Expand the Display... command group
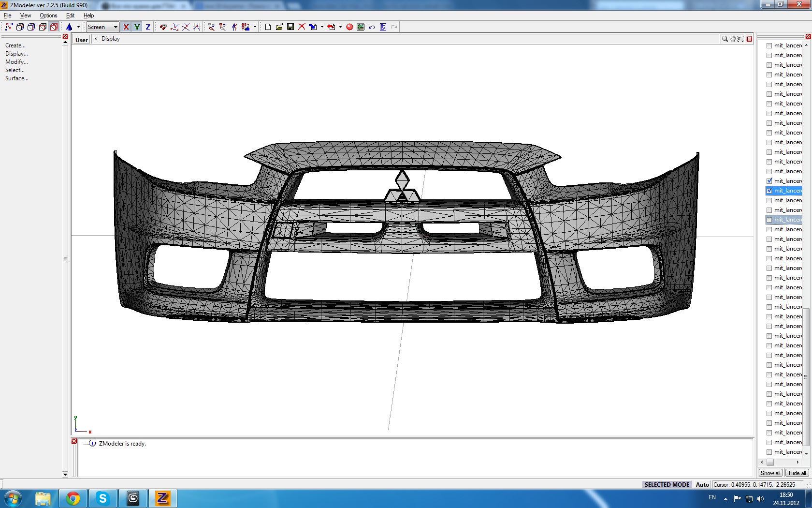812x508 pixels. 16,54
